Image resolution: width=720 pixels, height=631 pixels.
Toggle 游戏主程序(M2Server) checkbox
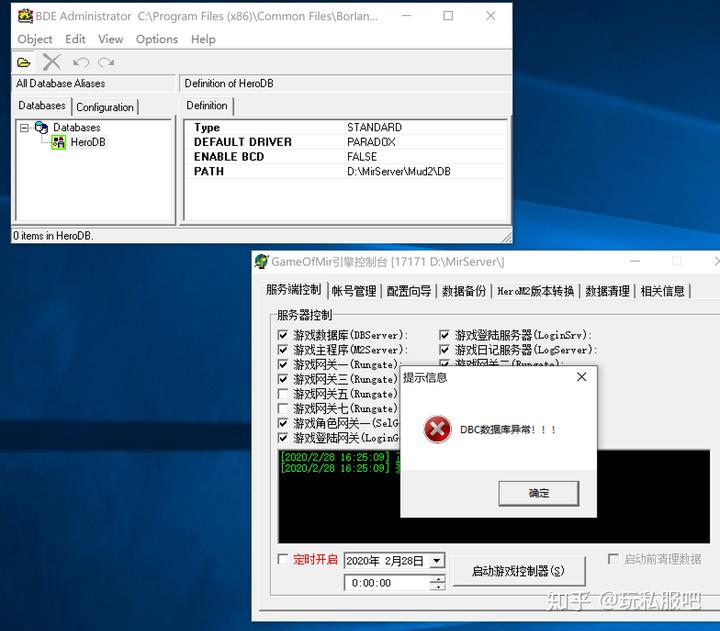point(283,350)
